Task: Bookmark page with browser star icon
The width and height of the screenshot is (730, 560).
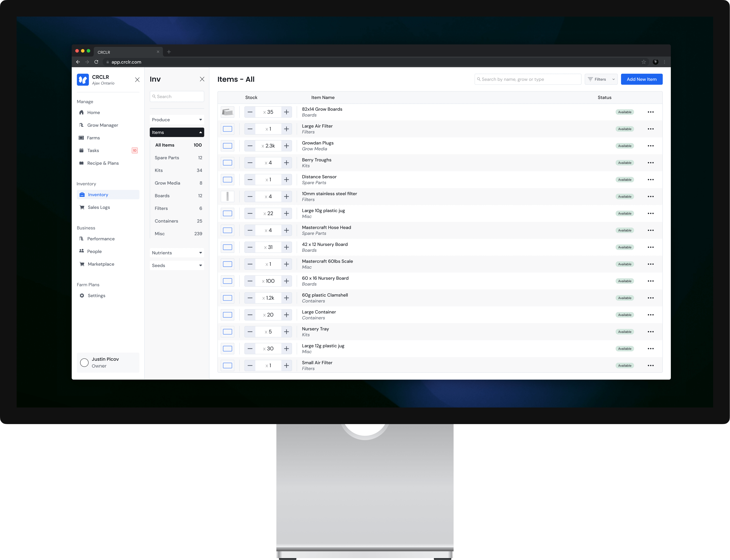Action: [x=643, y=62]
